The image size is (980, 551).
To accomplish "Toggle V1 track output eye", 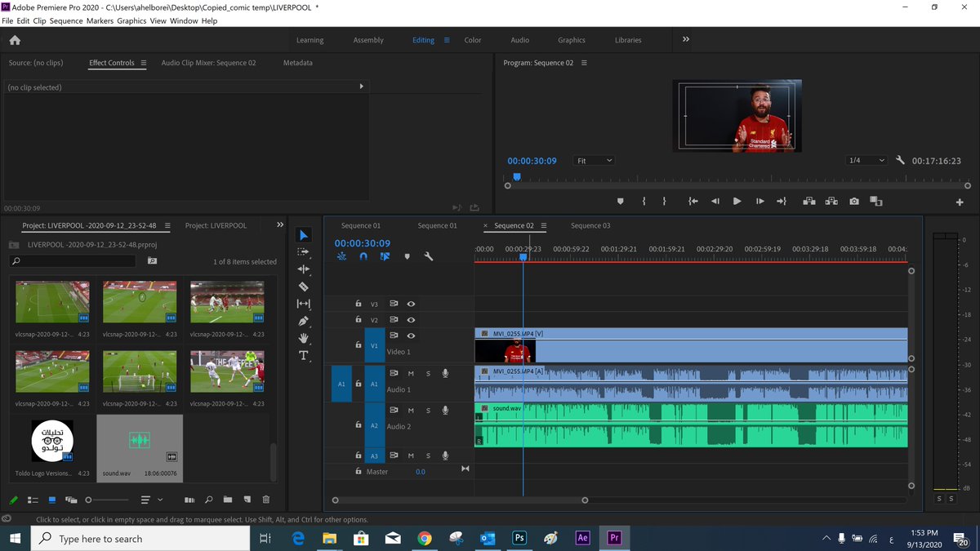I will click(x=411, y=335).
